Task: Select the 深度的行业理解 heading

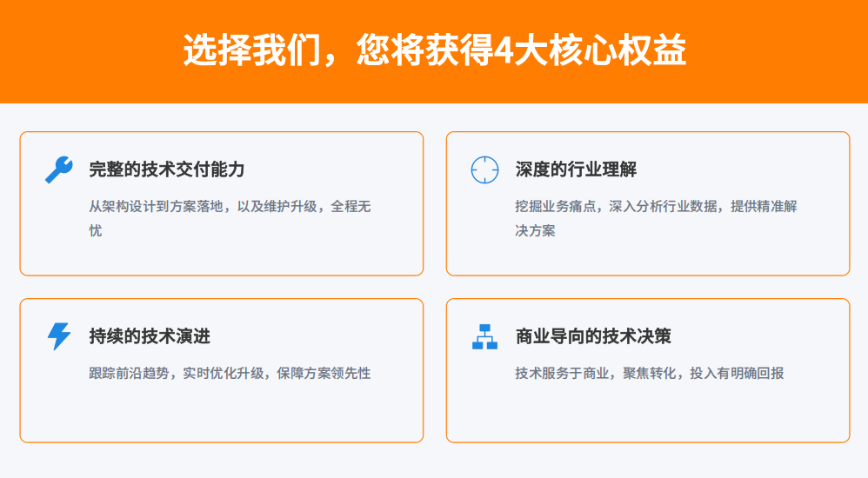Action: (x=576, y=169)
